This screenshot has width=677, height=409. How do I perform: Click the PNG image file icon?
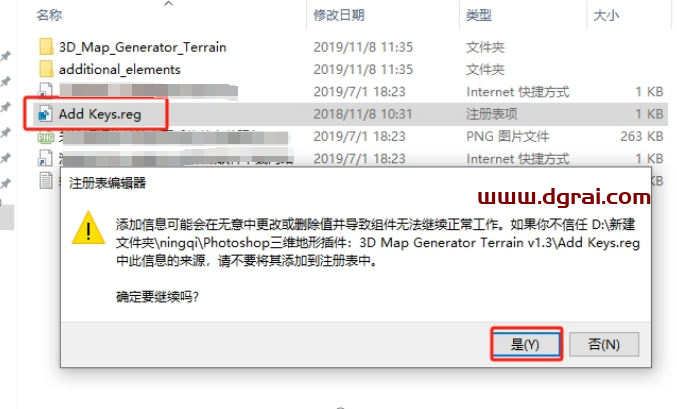pos(45,137)
